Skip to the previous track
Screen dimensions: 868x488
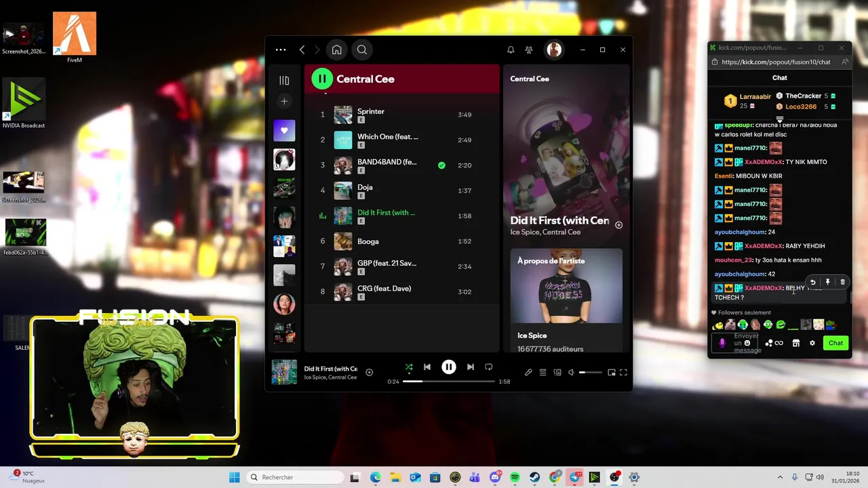(x=427, y=367)
